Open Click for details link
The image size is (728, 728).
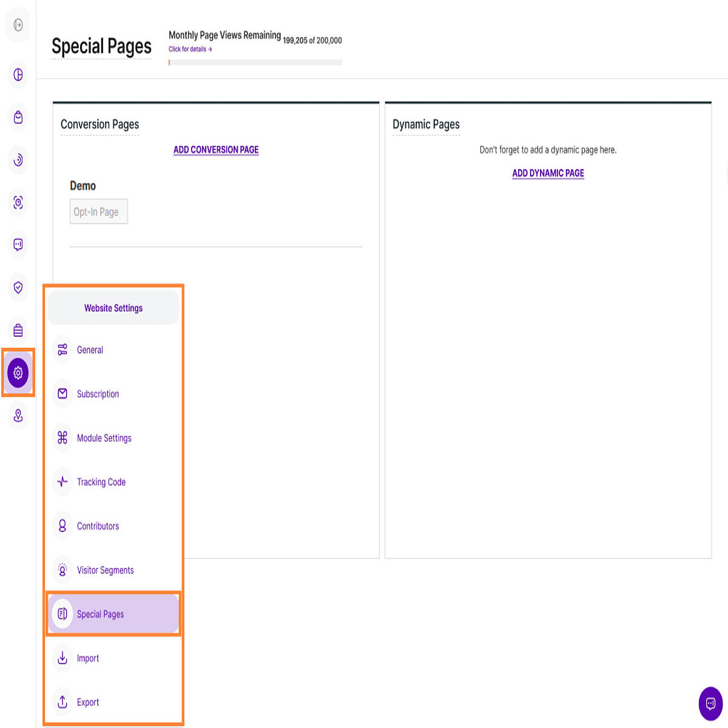pos(190,49)
